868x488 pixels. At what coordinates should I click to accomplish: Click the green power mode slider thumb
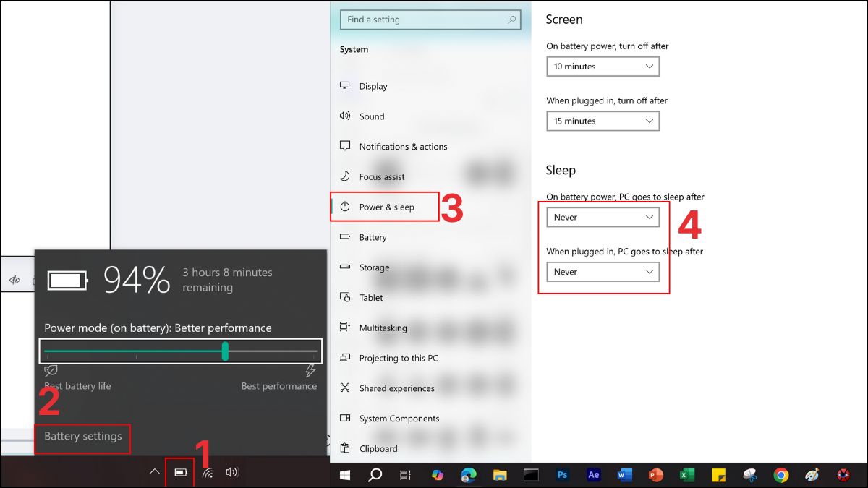225,351
